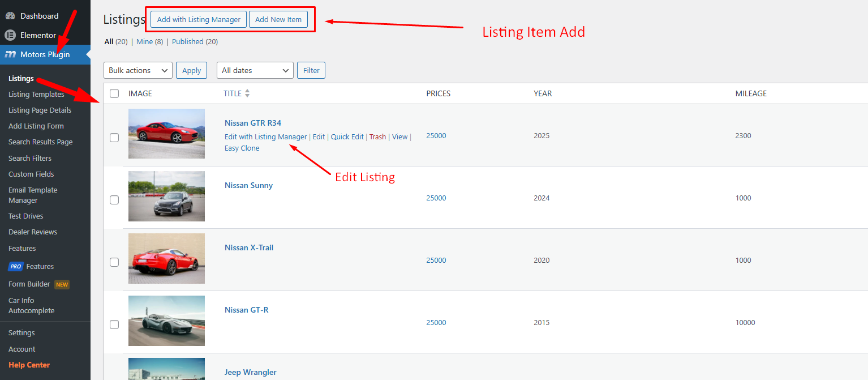
Task: Expand the All dates dropdown
Action: pos(255,70)
